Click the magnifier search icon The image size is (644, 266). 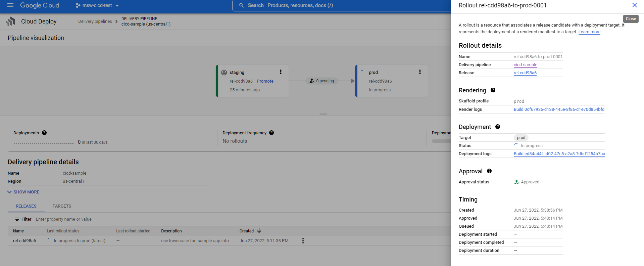(x=241, y=5)
